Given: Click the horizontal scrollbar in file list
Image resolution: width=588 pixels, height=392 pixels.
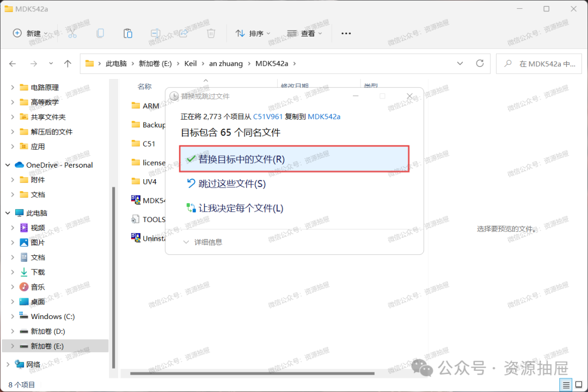Looking at the screenshot, I should tap(252, 373).
